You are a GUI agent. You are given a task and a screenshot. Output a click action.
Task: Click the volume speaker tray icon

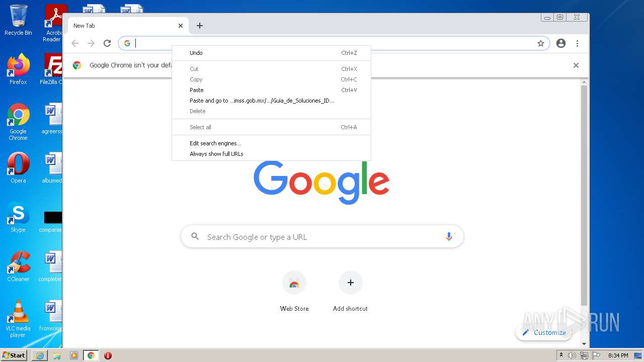point(572,355)
